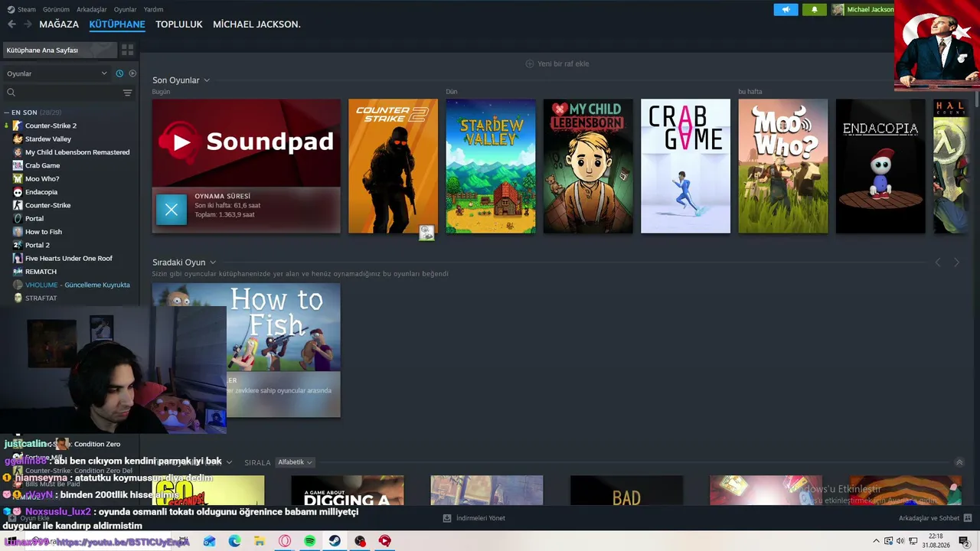Switch library to grid collections view
The image size is (980, 551).
(x=128, y=50)
